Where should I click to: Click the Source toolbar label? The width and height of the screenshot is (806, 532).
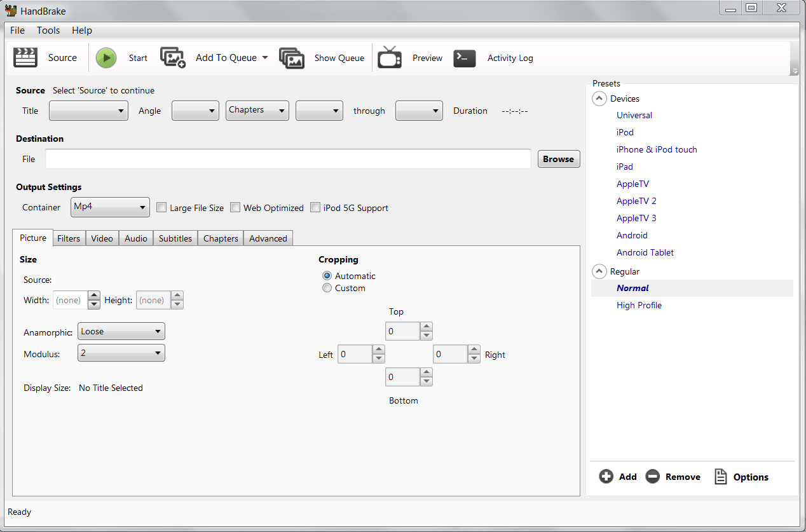(62, 58)
